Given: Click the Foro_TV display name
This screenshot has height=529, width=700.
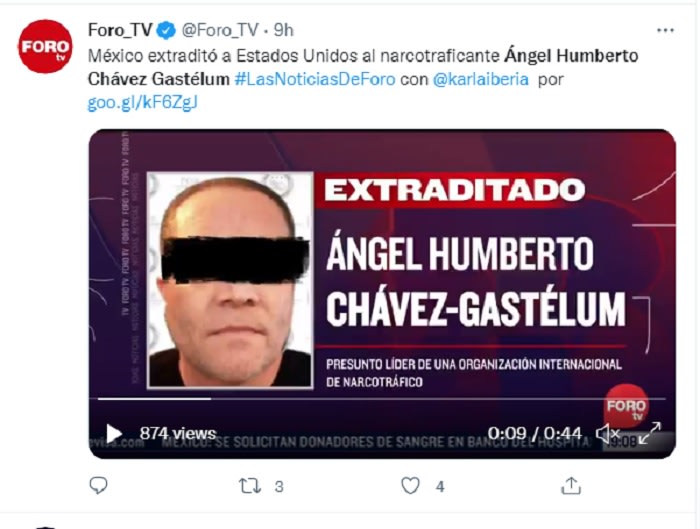Looking at the screenshot, I should coord(121,30).
